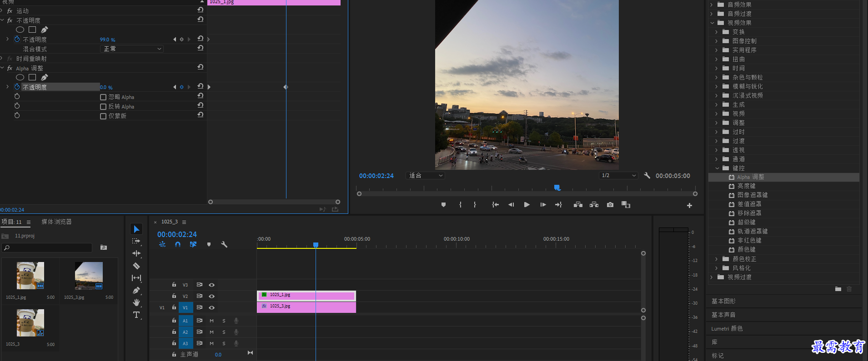This screenshot has height=361, width=868.
Task: Select the Hand tool
Action: pos(136,302)
